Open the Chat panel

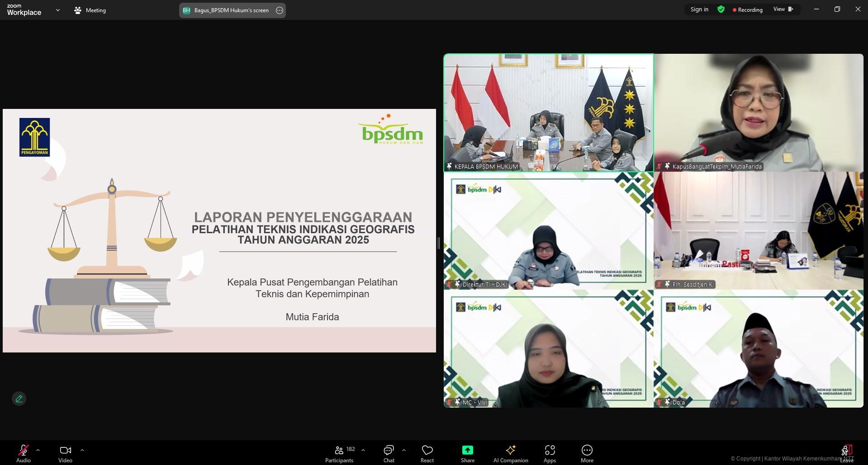[389, 453]
